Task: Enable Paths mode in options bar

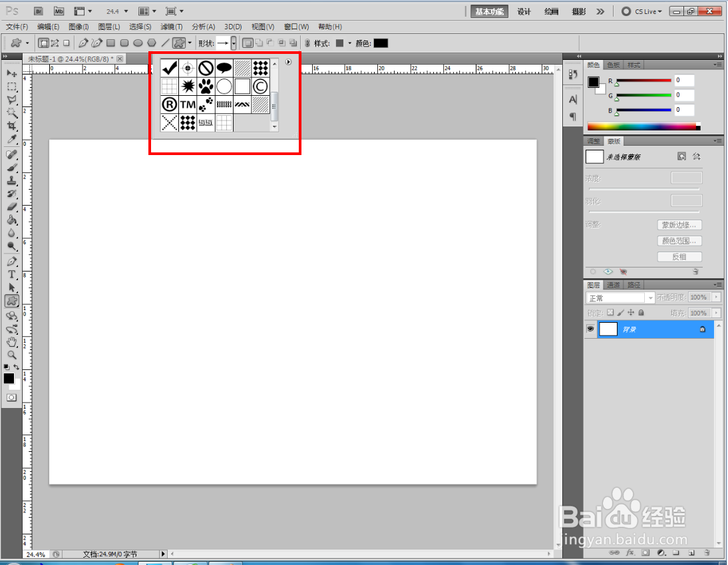Action: pos(55,43)
